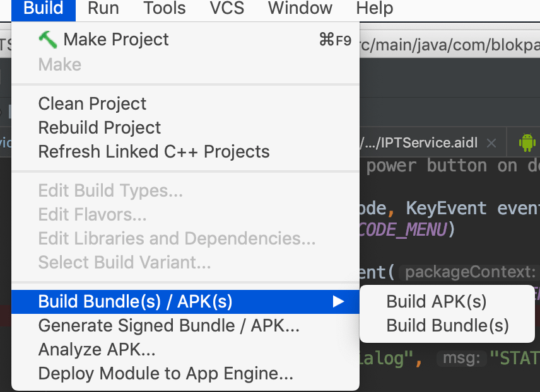Open the Tools menu

tap(164, 8)
